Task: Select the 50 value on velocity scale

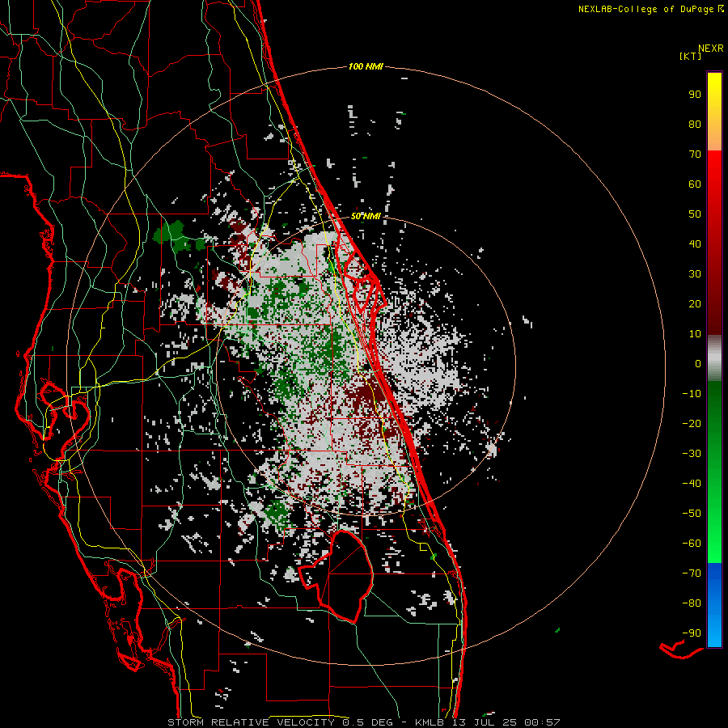Action: (695, 214)
